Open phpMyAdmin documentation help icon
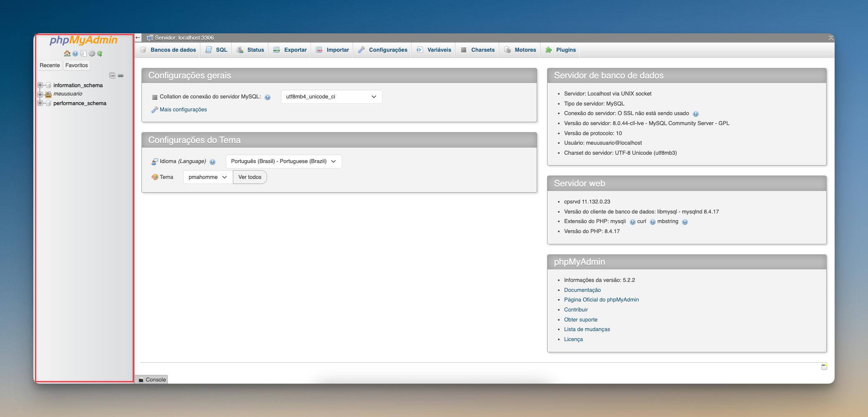868x417 pixels. 75,53
